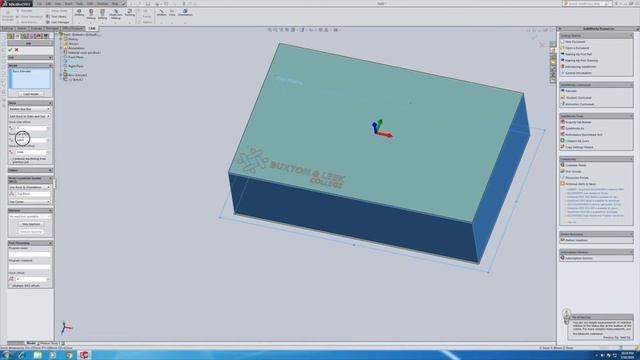
Task: Click the Open a Document link
Action: (577, 48)
